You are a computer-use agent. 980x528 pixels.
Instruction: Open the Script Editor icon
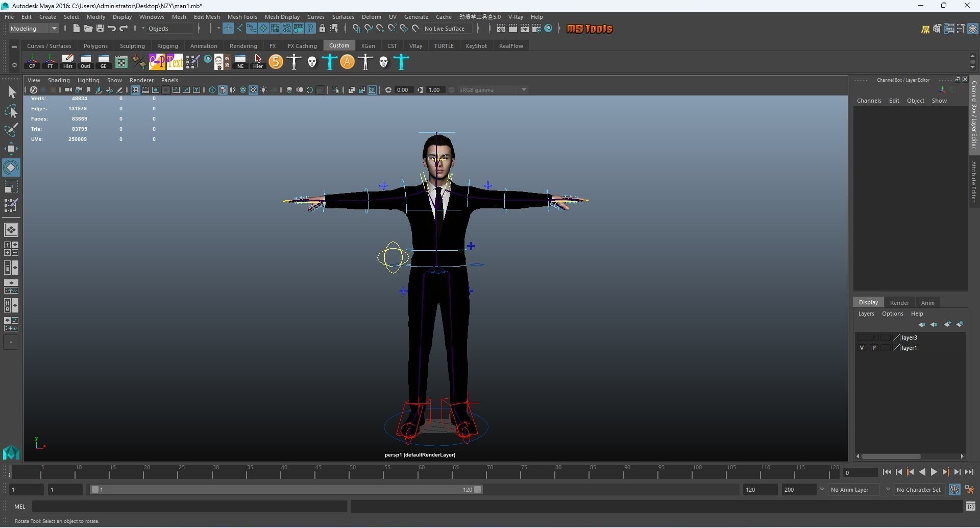point(970,507)
